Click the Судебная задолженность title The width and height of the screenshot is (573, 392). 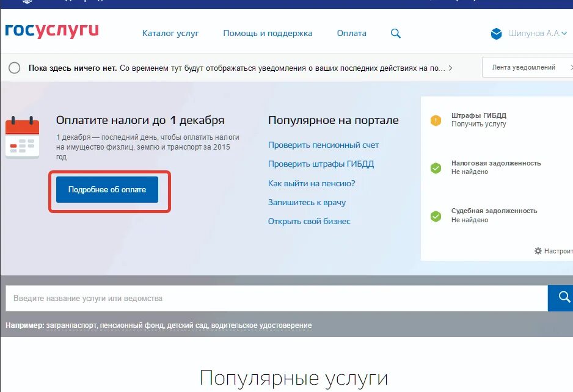pos(494,211)
